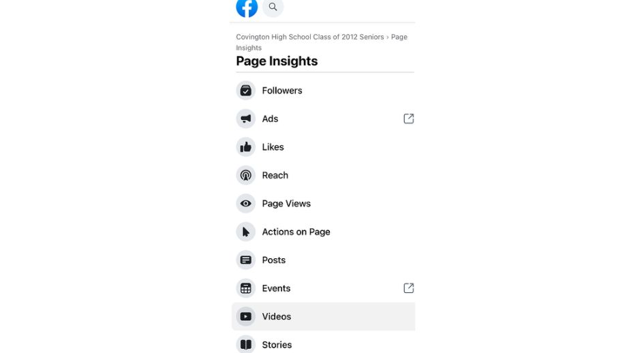Go to Posts insights label
Image resolution: width=644 pixels, height=353 pixels.
(274, 260)
